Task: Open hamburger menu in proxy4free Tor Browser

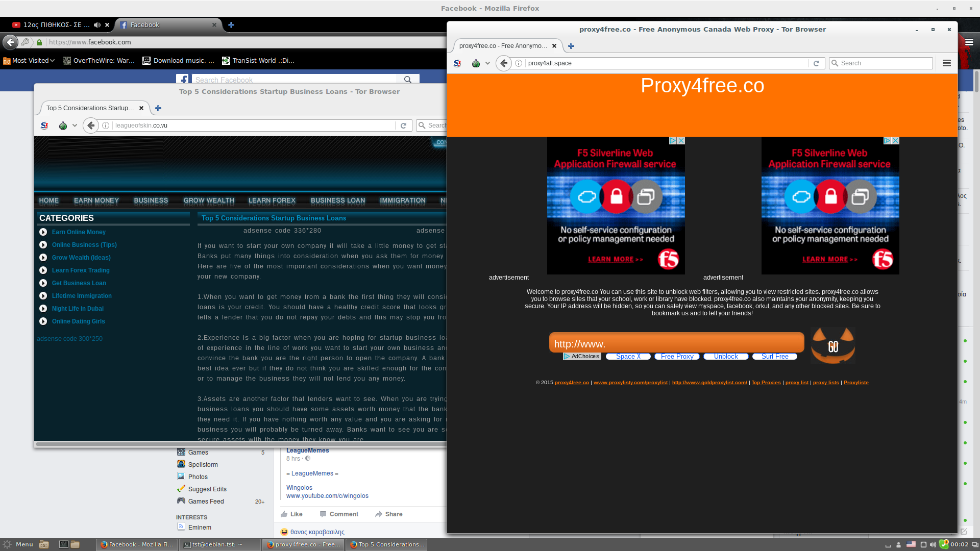Action: coord(947,63)
